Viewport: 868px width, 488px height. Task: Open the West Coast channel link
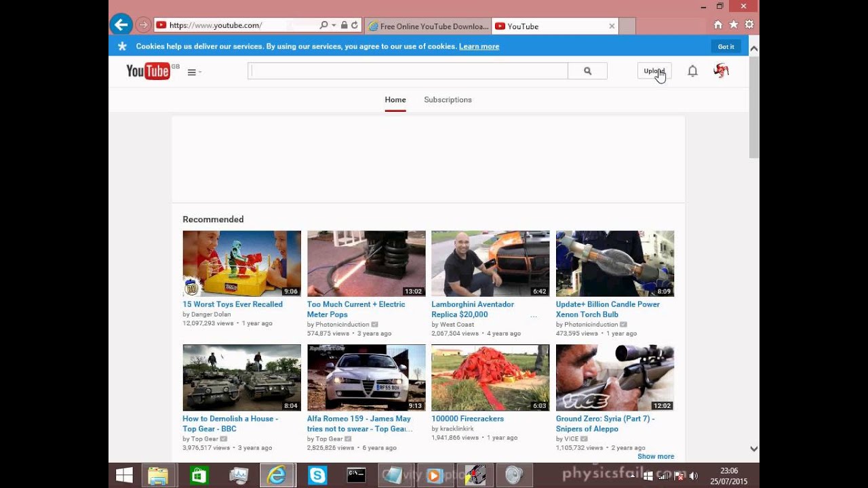(x=457, y=325)
